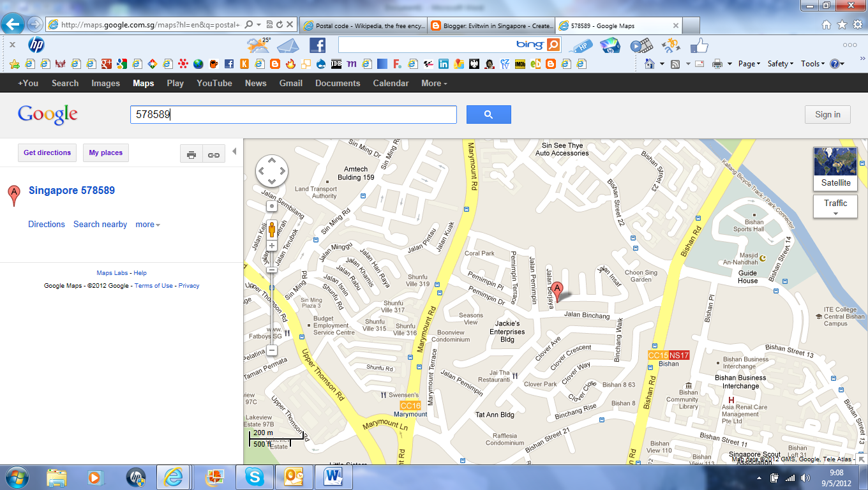Viewport: 868px width, 490px height.
Task: Zoom in using the plus control
Action: pyautogui.click(x=272, y=245)
